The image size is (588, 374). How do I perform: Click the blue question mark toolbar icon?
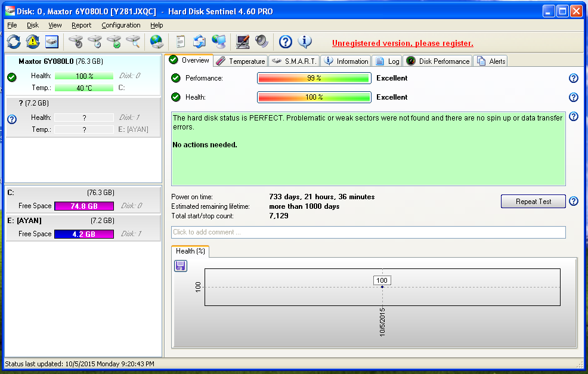pyautogui.click(x=286, y=42)
